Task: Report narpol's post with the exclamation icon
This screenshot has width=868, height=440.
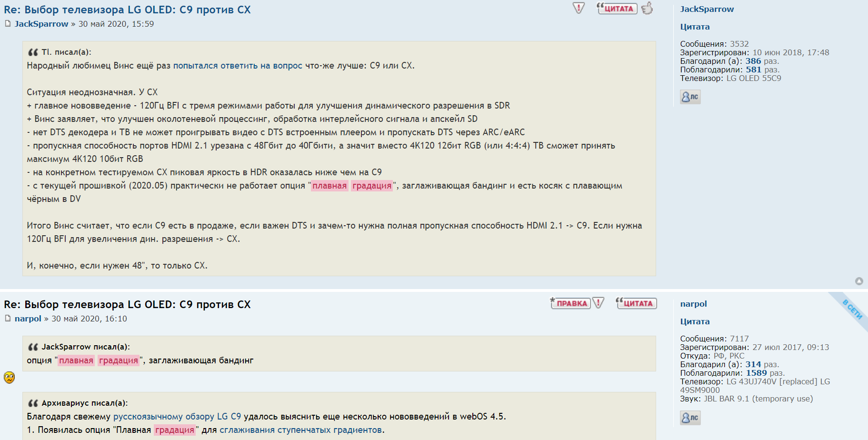Action: (x=599, y=303)
